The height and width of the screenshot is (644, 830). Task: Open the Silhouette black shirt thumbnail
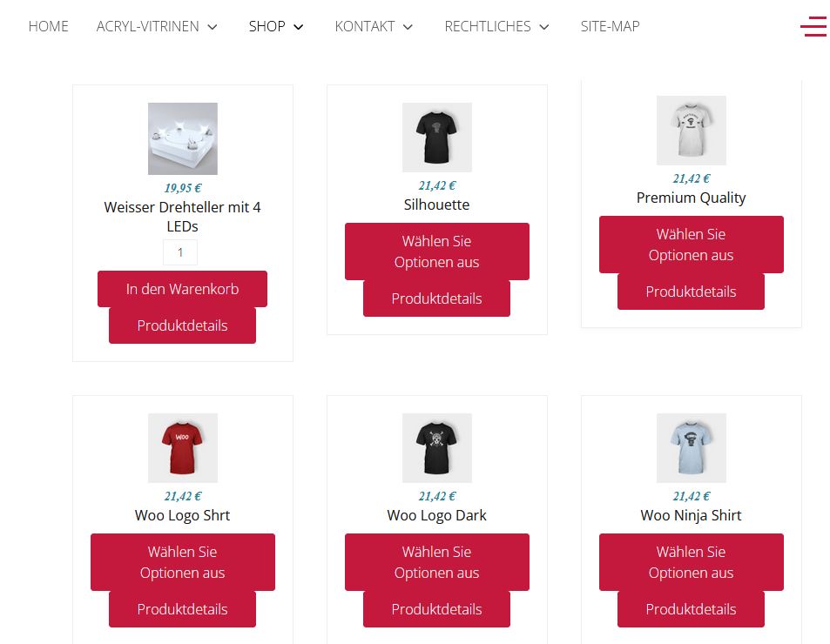pyautogui.click(x=436, y=138)
